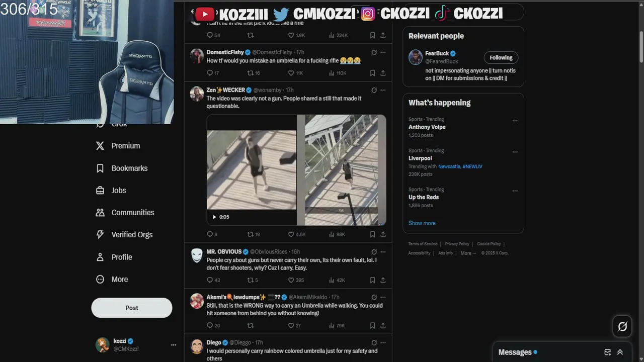Share the Zen WECKER post

coord(383,234)
